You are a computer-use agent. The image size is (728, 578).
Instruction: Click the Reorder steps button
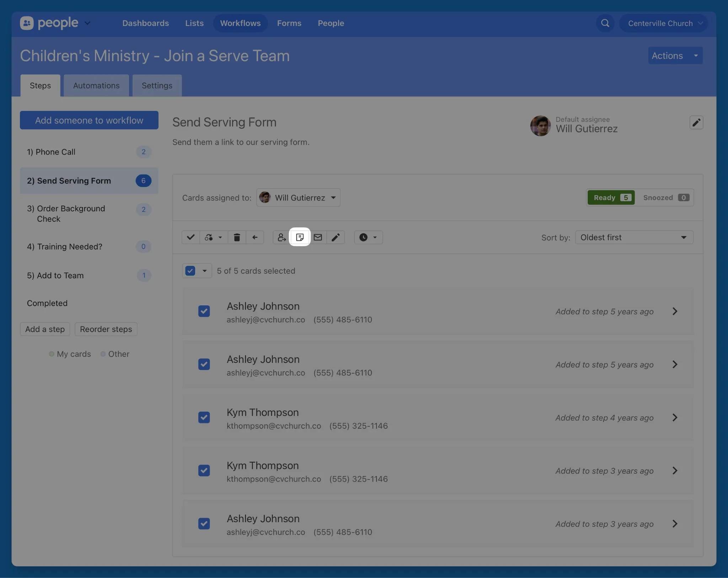106,329
